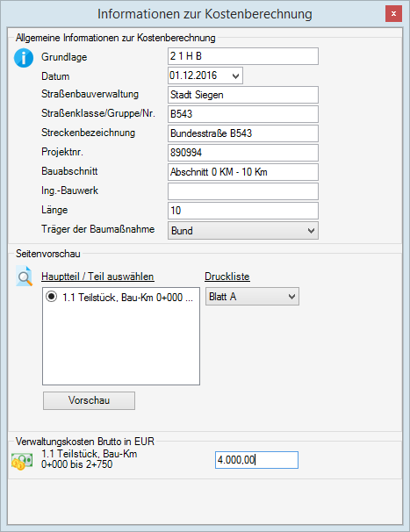The height and width of the screenshot is (532, 410).
Task: Select the 1.1 Teilstück radio button
Action: coord(51,297)
